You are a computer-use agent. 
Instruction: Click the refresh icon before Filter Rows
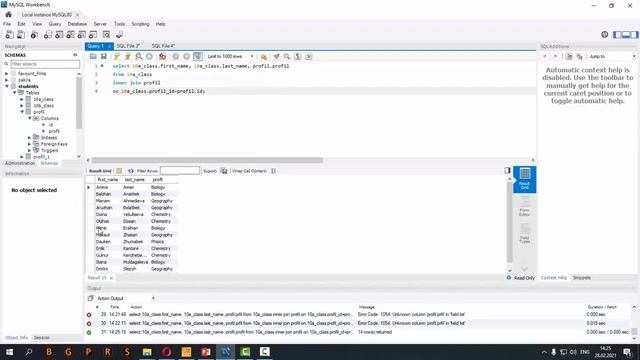tap(131, 171)
